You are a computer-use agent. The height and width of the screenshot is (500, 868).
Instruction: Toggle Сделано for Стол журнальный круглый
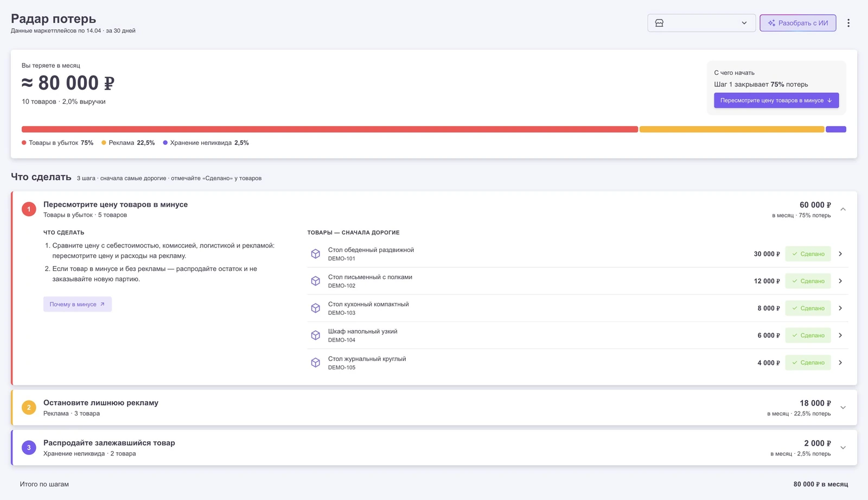click(808, 363)
